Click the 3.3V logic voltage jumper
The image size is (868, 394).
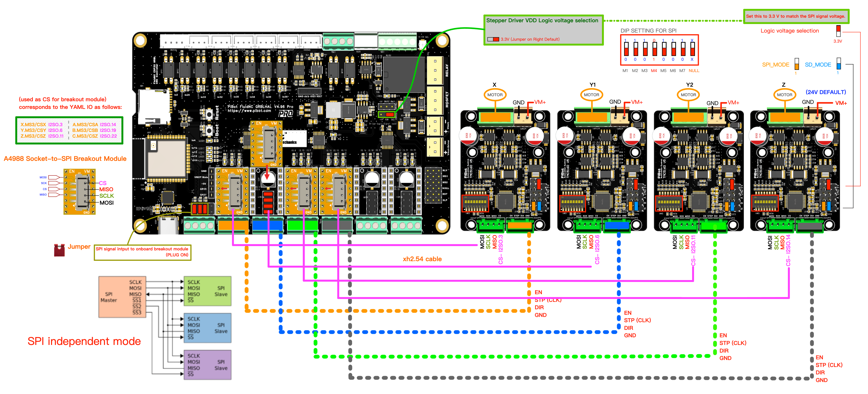coord(838,31)
